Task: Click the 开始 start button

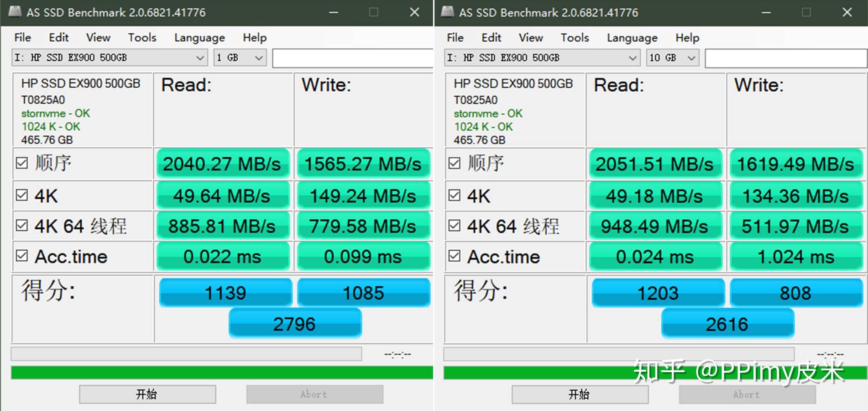Action: [147, 394]
